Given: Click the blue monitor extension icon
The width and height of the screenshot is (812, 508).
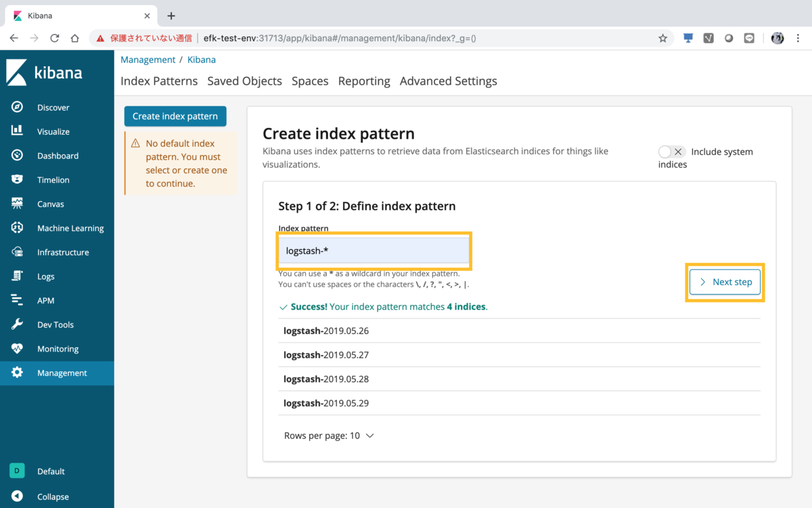Looking at the screenshot, I should click(688, 39).
